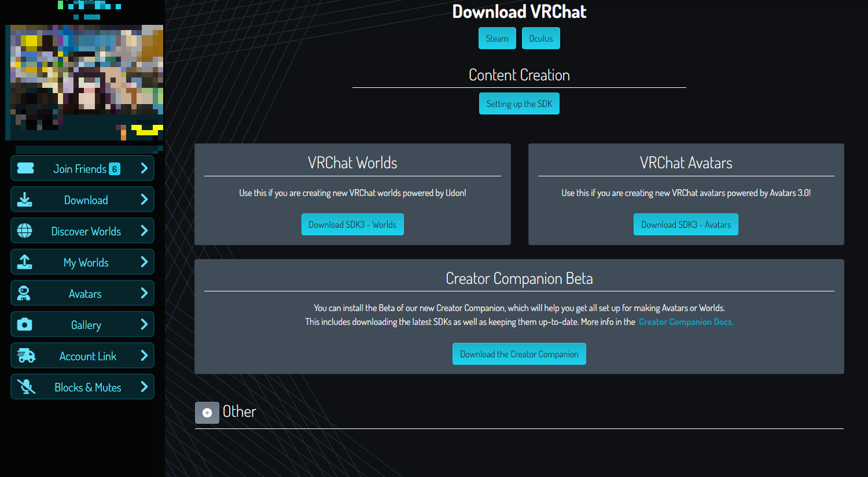
Task: Open Gallery menu label
Action: pyautogui.click(x=86, y=325)
